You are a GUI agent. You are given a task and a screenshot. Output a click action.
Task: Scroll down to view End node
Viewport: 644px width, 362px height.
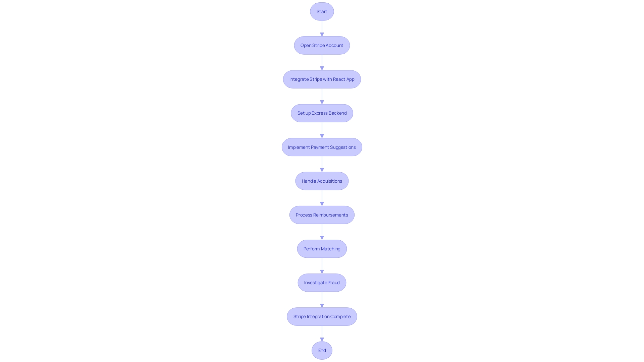pos(322,350)
